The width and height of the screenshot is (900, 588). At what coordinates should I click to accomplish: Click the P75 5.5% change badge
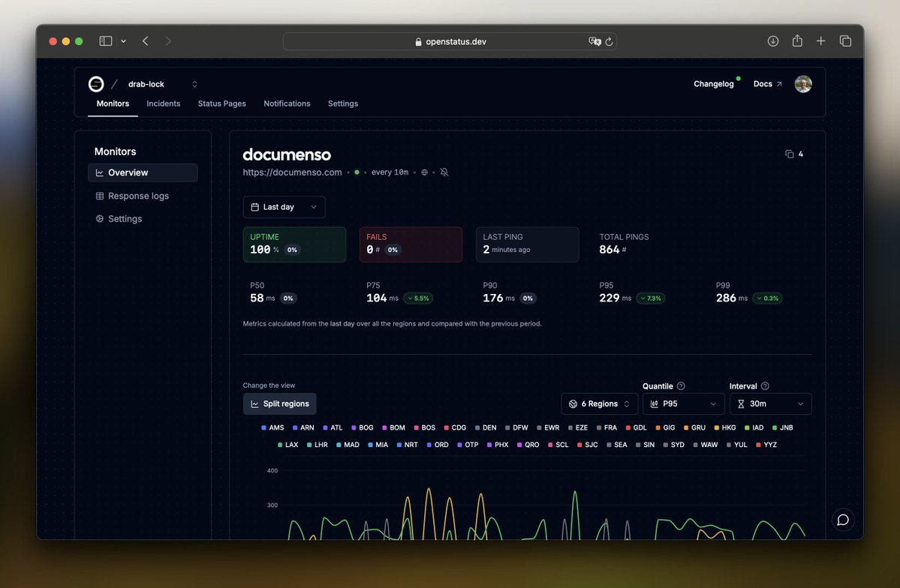click(418, 298)
